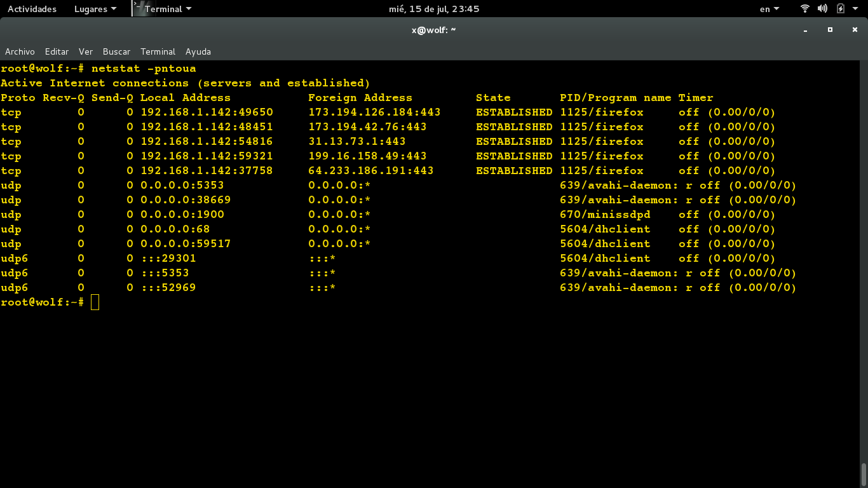Click the volume speaker icon

pyautogui.click(x=822, y=9)
